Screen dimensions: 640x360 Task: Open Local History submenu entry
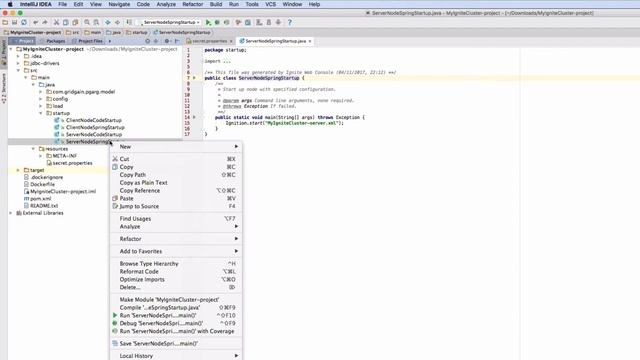point(176,356)
